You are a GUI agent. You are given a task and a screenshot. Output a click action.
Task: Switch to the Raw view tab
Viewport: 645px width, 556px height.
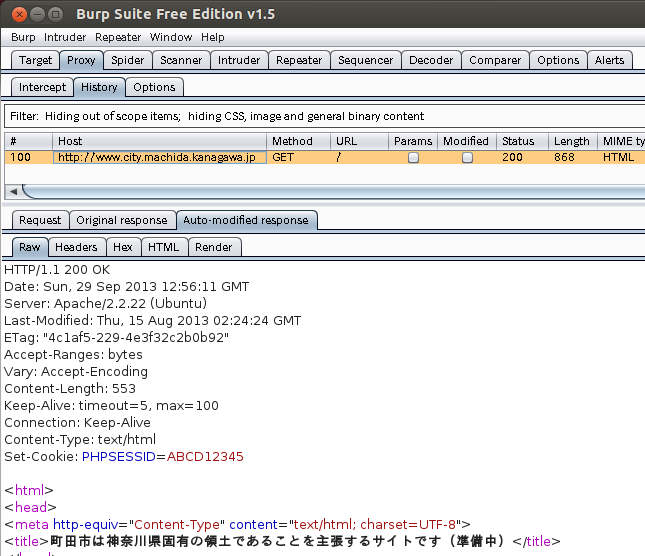pos(30,247)
